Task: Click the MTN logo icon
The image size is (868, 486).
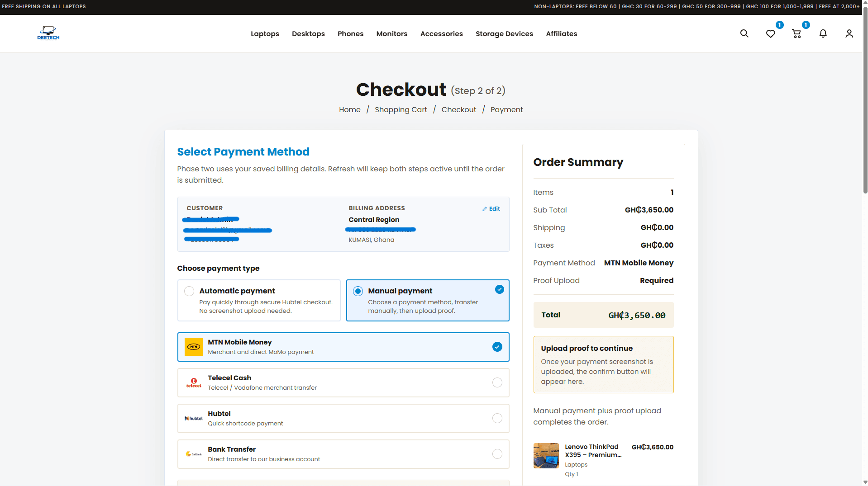Action: [194, 347]
